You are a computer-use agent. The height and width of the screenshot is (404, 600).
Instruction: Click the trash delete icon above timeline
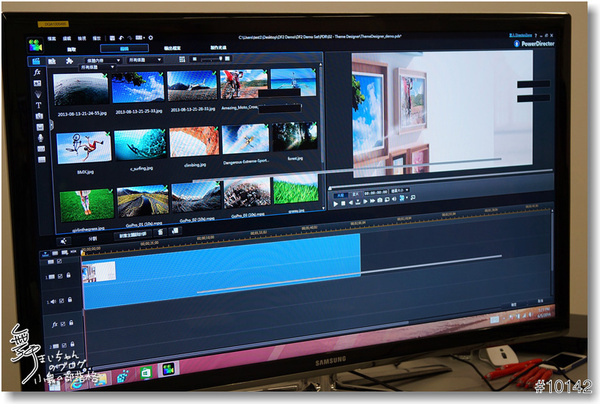point(160,232)
